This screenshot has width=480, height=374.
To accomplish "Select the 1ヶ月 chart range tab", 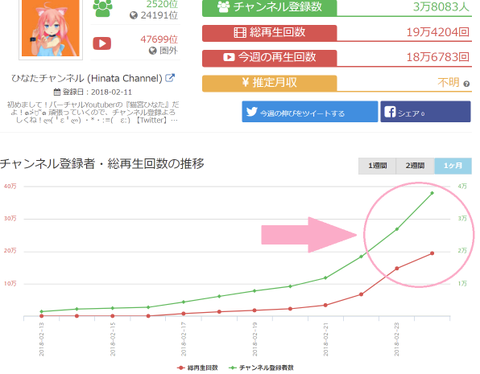I will click(x=453, y=166).
